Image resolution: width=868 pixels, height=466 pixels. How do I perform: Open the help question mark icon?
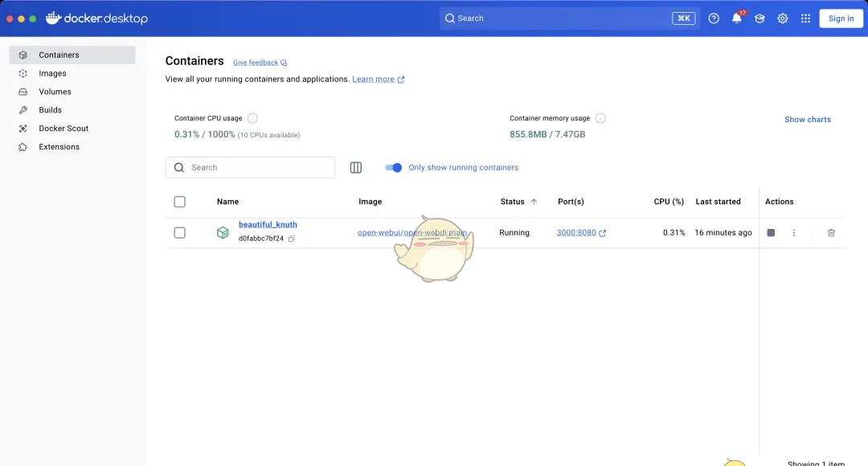pos(714,18)
